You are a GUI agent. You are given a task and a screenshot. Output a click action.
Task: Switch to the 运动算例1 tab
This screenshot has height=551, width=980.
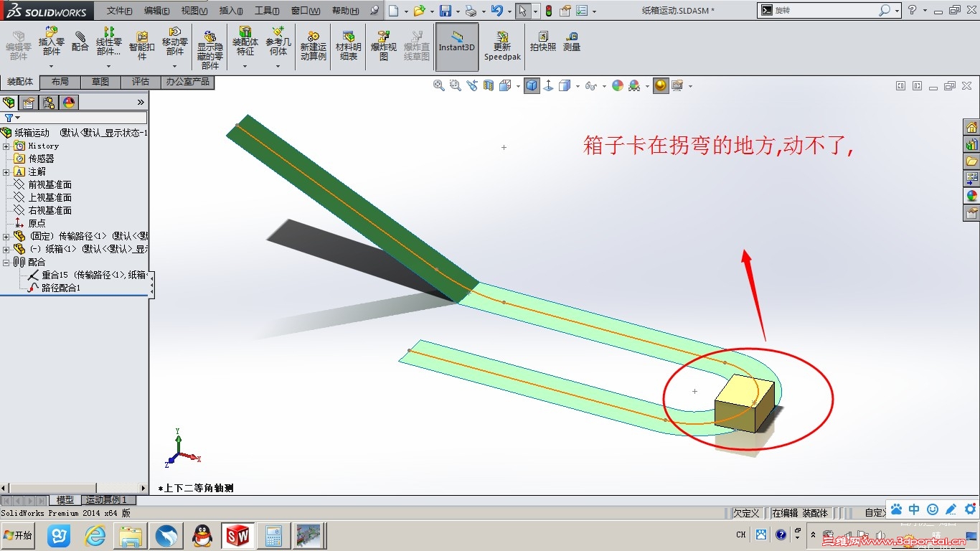(x=108, y=500)
